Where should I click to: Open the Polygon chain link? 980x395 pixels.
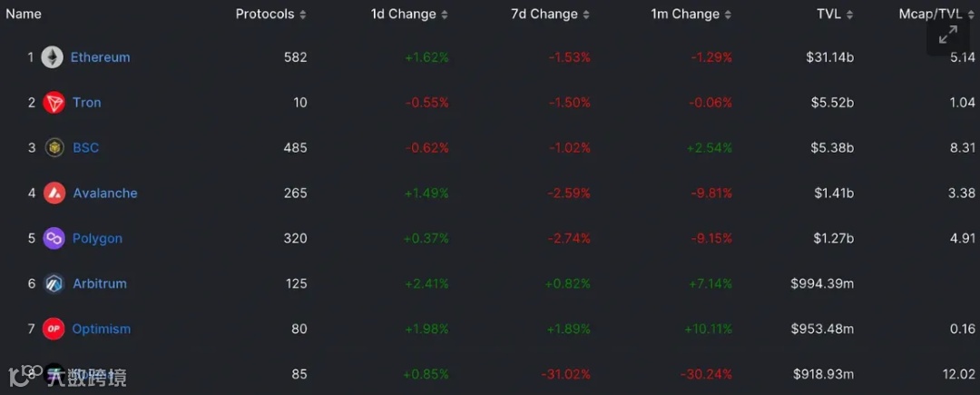pyautogui.click(x=97, y=238)
